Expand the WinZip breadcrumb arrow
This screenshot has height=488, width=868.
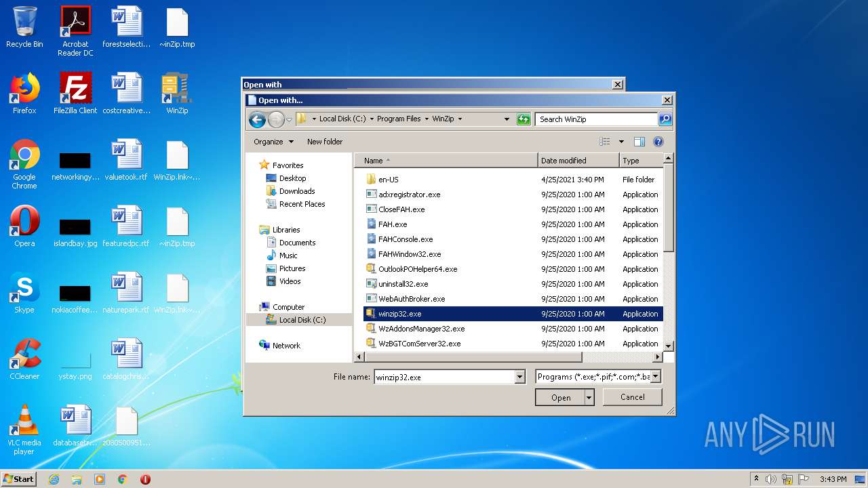click(460, 119)
